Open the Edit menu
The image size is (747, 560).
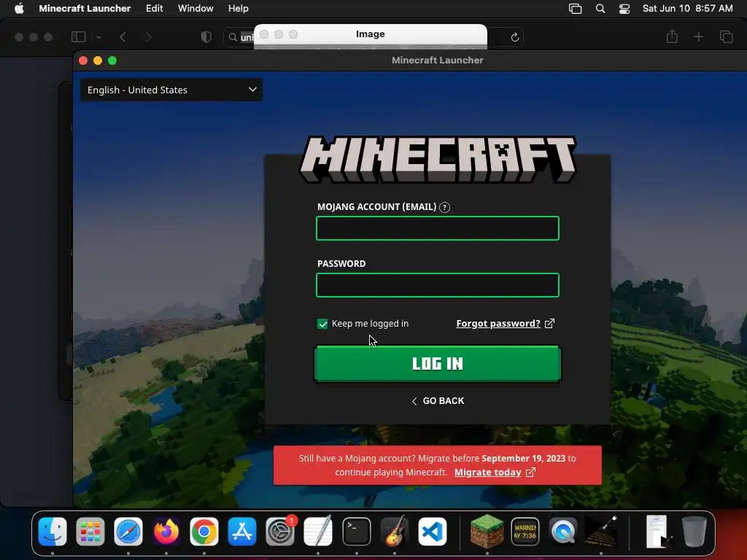pos(155,9)
